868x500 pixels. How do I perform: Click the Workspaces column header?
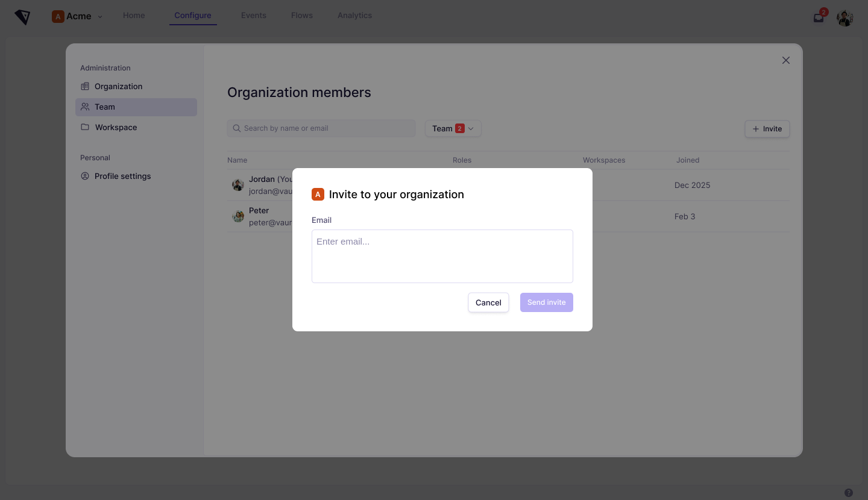pos(604,160)
